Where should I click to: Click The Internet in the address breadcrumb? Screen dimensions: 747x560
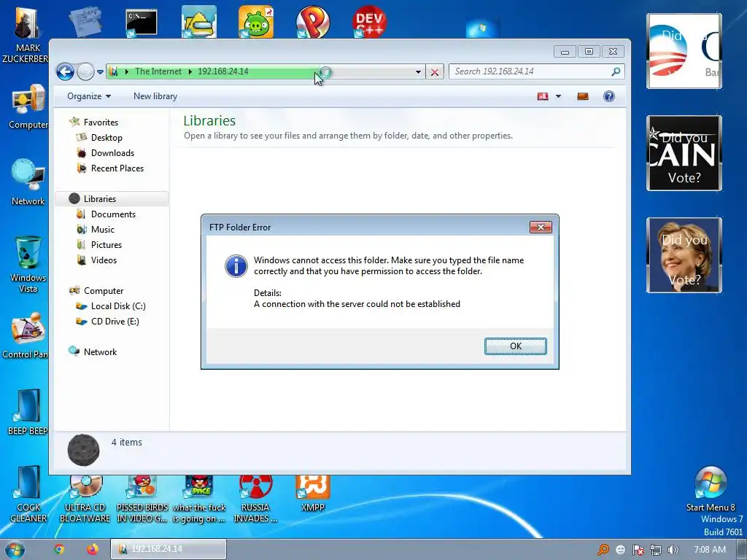click(x=158, y=71)
